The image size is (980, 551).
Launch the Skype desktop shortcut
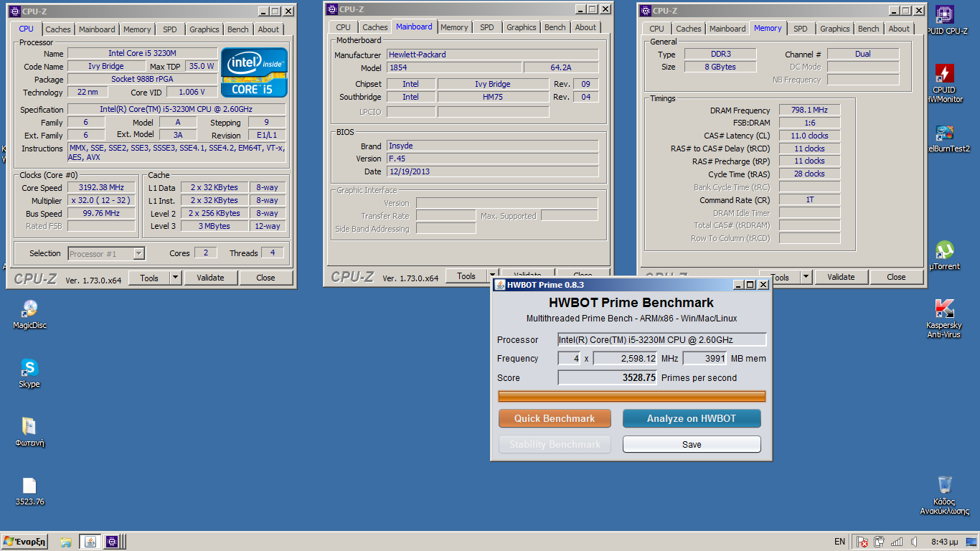coord(29,373)
